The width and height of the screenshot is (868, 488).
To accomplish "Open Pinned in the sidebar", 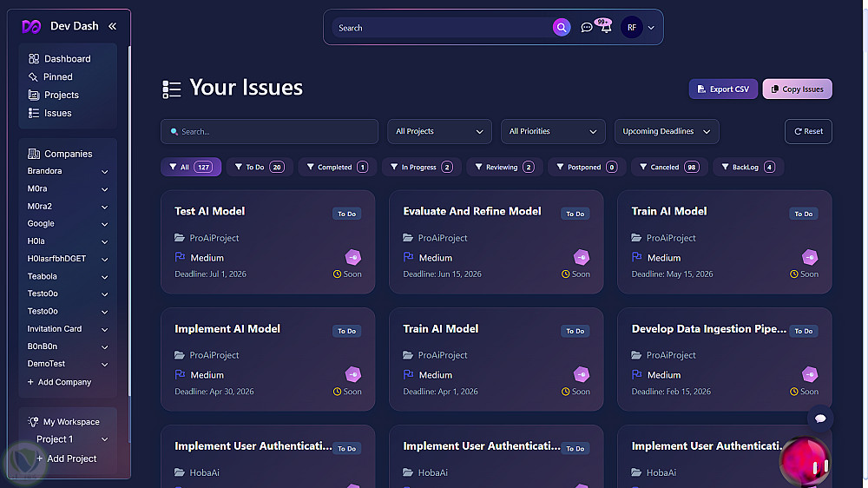I will coord(58,77).
